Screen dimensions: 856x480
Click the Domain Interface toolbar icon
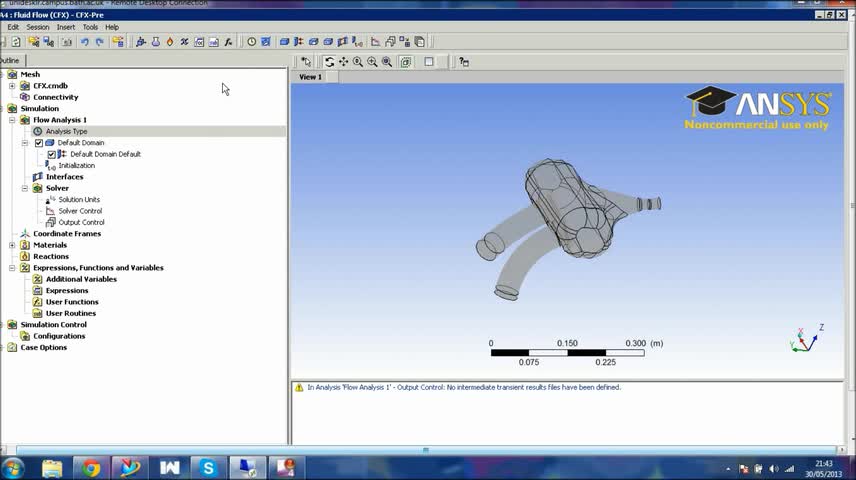point(342,42)
